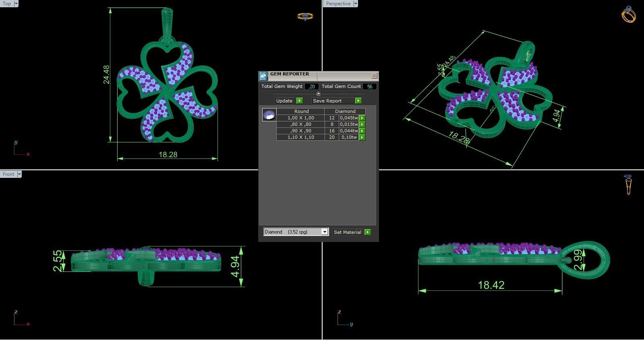
Task: Click the 0,015tw weight cell
Action: click(x=349, y=125)
